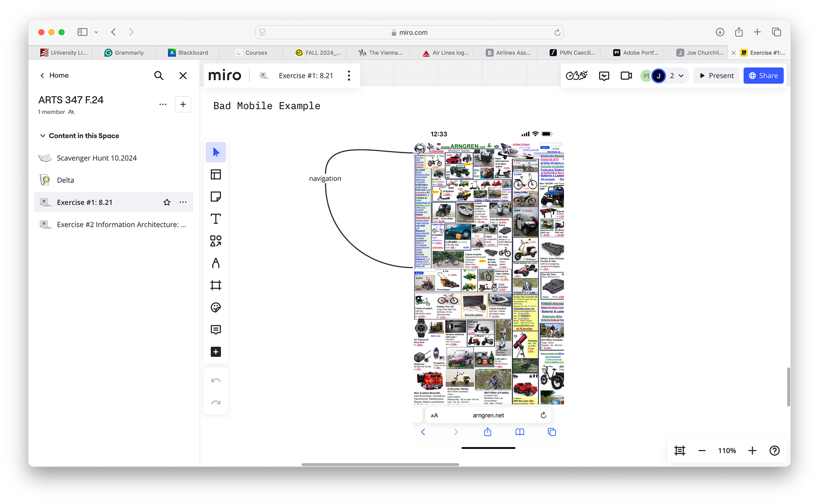The height and width of the screenshot is (504, 819).
Task: Click the horizontal board scrollbar
Action: coord(380,464)
